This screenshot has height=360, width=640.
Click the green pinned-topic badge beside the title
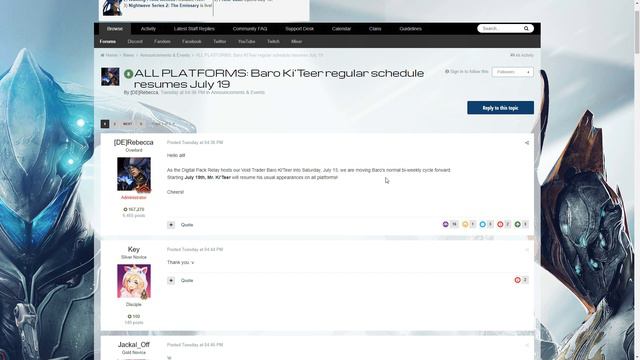pos(129,74)
